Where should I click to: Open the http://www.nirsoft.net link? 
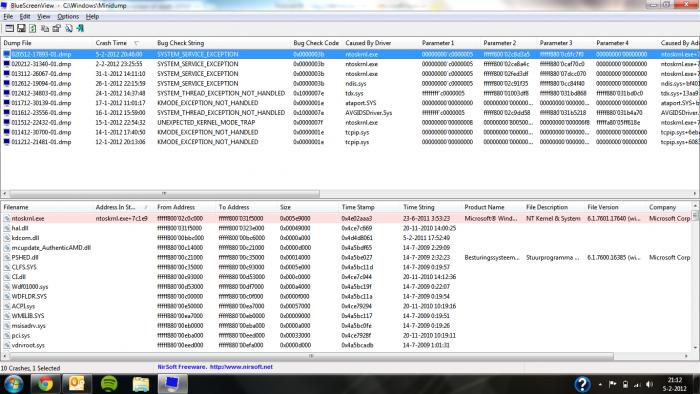point(241,367)
